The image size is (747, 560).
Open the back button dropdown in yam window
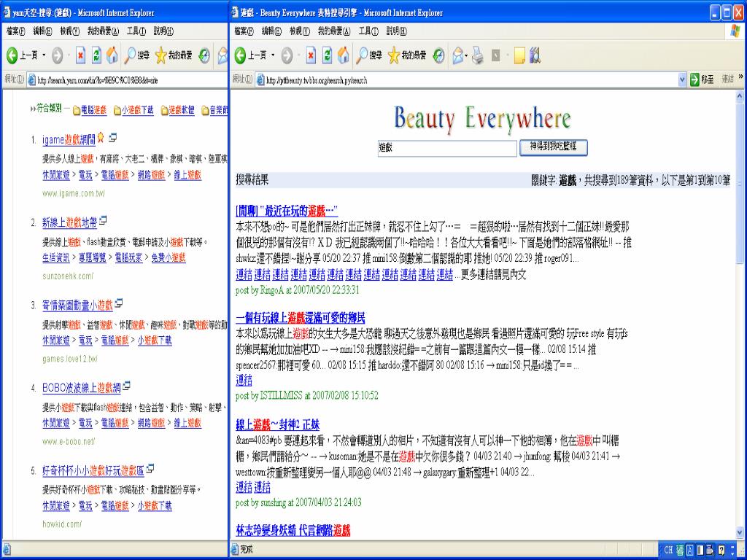[x=44, y=55]
